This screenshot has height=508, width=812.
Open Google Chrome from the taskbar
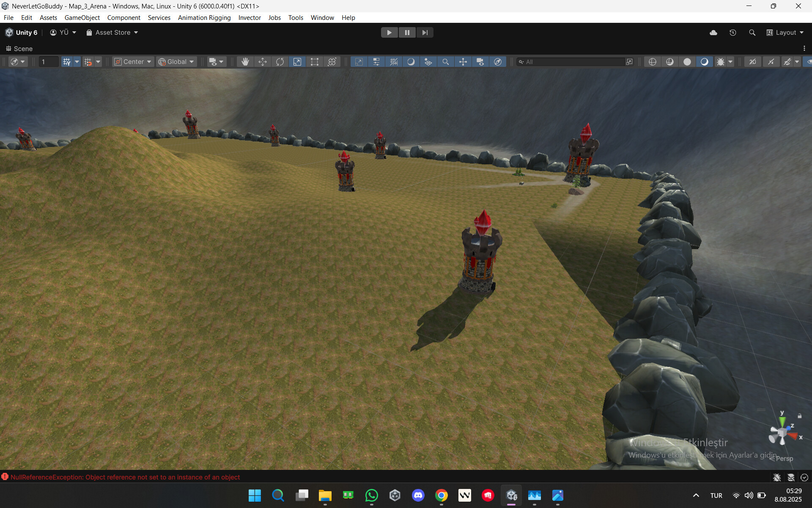[x=441, y=495]
